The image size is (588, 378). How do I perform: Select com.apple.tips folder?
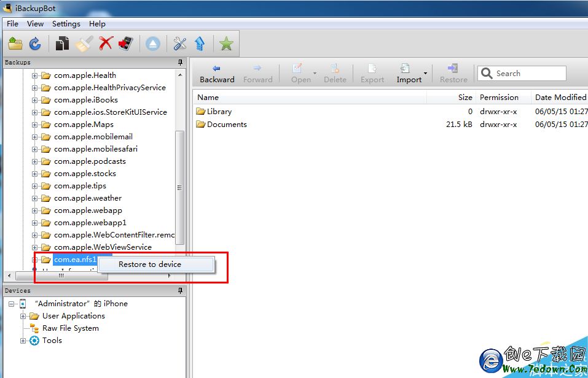(80, 186)
